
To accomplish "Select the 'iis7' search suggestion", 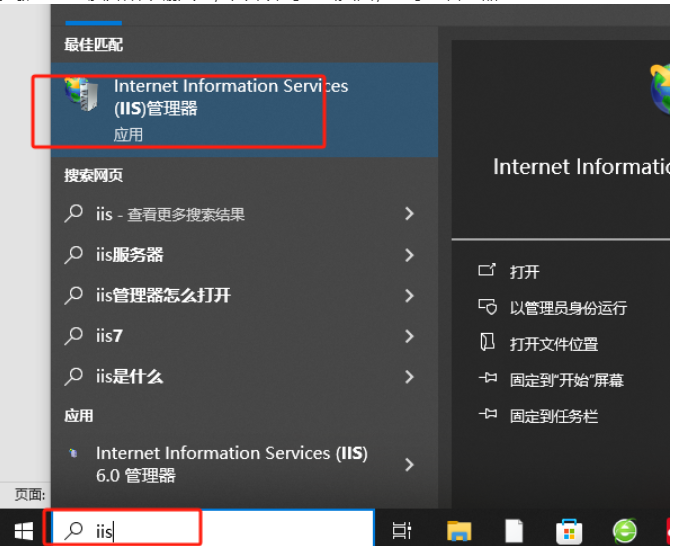I will (245, 336).
